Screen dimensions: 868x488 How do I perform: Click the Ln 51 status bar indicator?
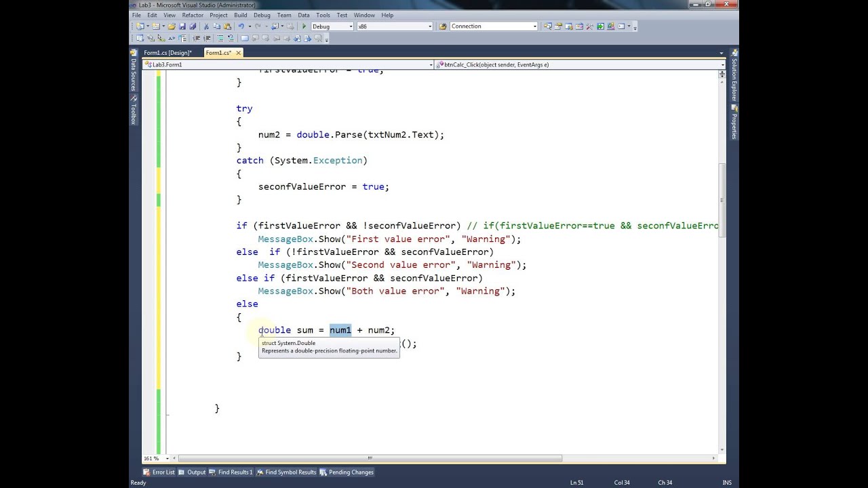(x=576, y=483)
